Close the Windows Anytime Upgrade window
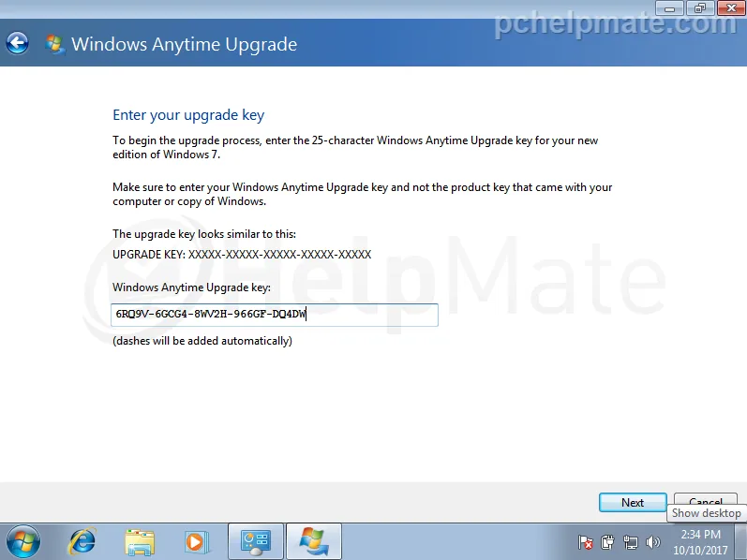Screen dimensions: 747x560 (x=731, y=8)
